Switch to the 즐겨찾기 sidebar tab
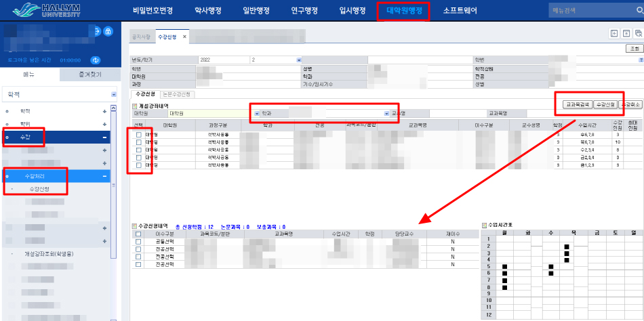 (88, 75)
